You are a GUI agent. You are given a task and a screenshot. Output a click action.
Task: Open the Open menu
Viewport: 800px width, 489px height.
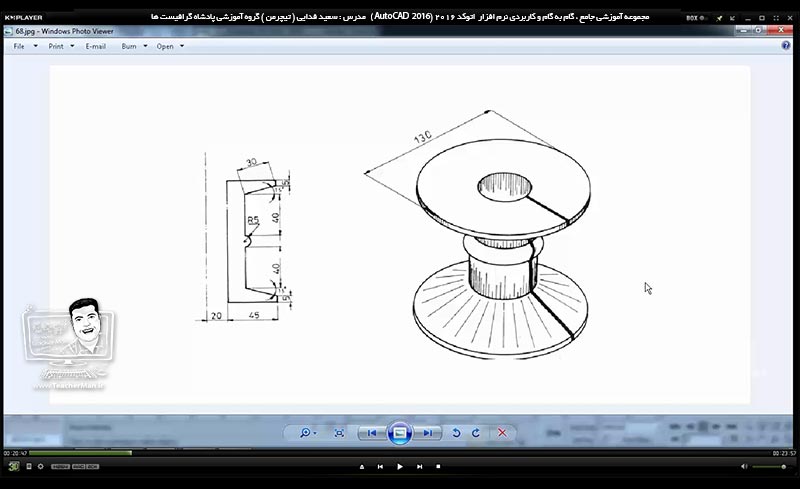pos(165,46)
